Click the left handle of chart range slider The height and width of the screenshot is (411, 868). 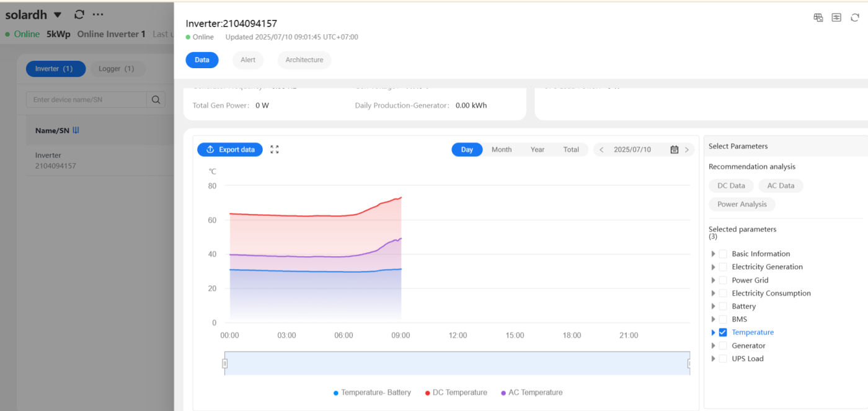(x=225, y=363)
